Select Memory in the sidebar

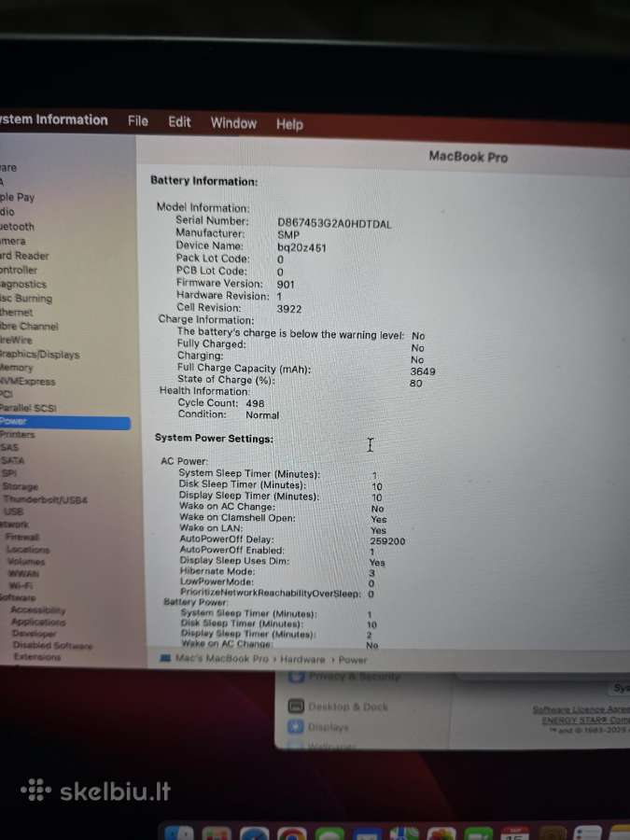coord(17,368)
